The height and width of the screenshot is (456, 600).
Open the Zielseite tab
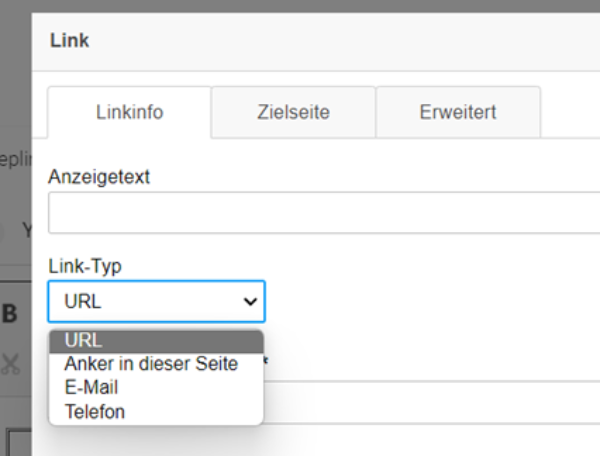pyautogui.click(x=293, y=112)
